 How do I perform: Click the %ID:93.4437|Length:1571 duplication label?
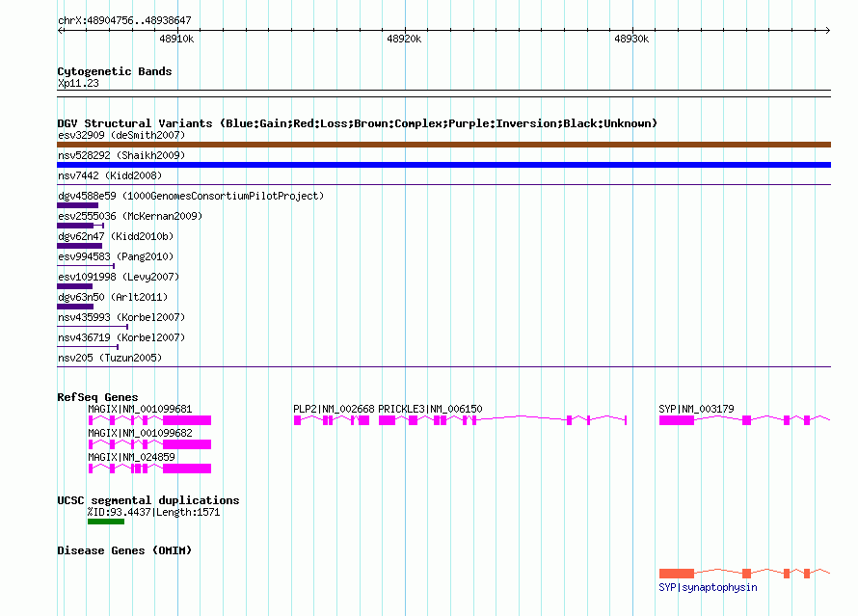(153, 512)
